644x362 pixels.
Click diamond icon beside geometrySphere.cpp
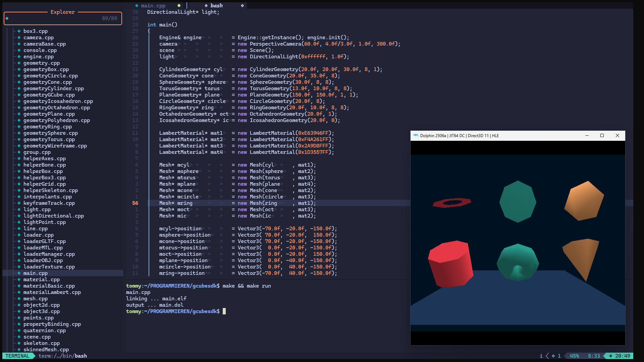point(19,133)
